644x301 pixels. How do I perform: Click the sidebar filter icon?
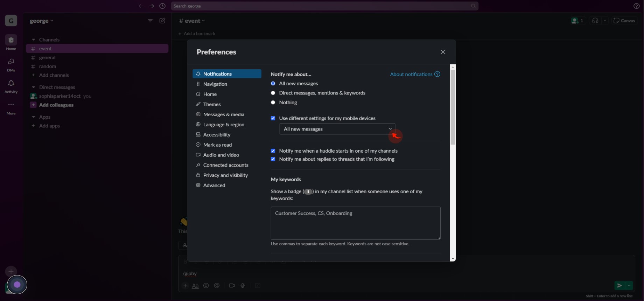[150, 21]
